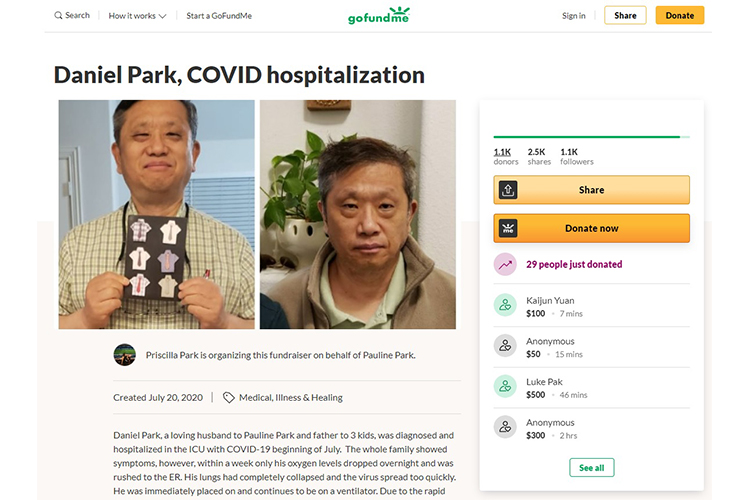Click Kaijun Yuan's donor avatar icon
The height and width of the screenshot is (500, 750).
coord(505,306)
